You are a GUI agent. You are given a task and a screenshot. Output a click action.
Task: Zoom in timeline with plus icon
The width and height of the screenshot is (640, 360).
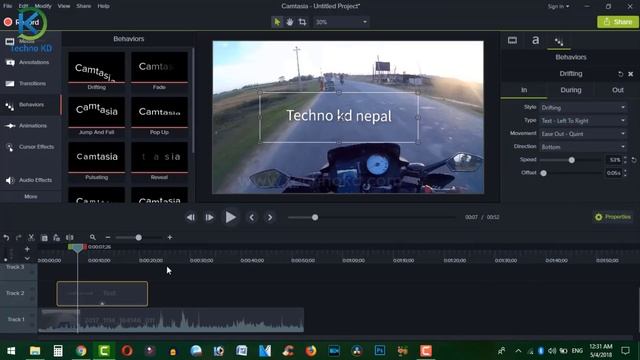(170, 238)
